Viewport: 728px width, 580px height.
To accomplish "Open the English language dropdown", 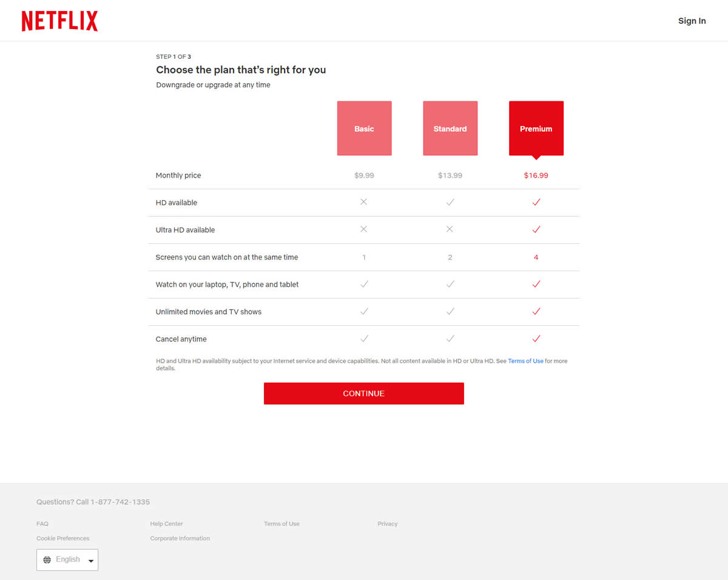I will coord(67,559).
